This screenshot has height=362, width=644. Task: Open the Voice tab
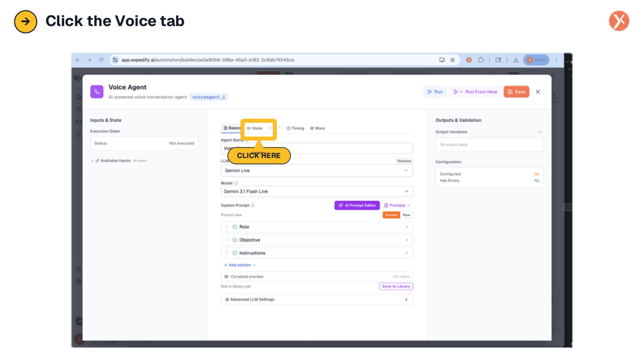click(x=255, y=128)
